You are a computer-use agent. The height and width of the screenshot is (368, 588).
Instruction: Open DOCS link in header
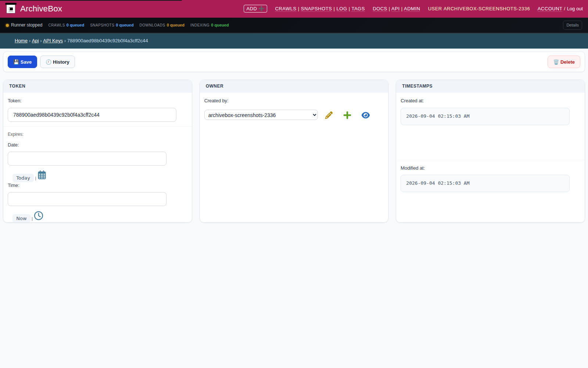[380, 8]
